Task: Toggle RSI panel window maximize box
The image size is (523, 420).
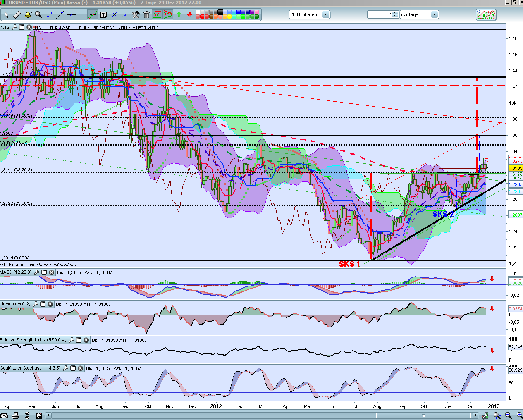Action: pos(79,340)
